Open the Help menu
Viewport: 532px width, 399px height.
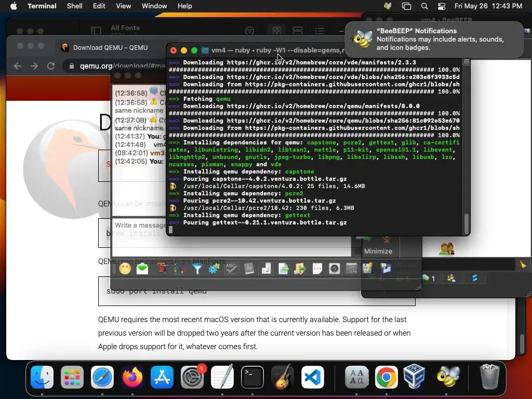185,6
